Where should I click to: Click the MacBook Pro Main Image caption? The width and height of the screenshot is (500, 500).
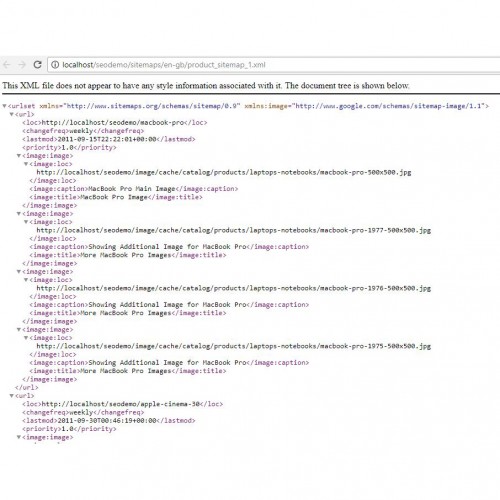(x=132, y=189)
